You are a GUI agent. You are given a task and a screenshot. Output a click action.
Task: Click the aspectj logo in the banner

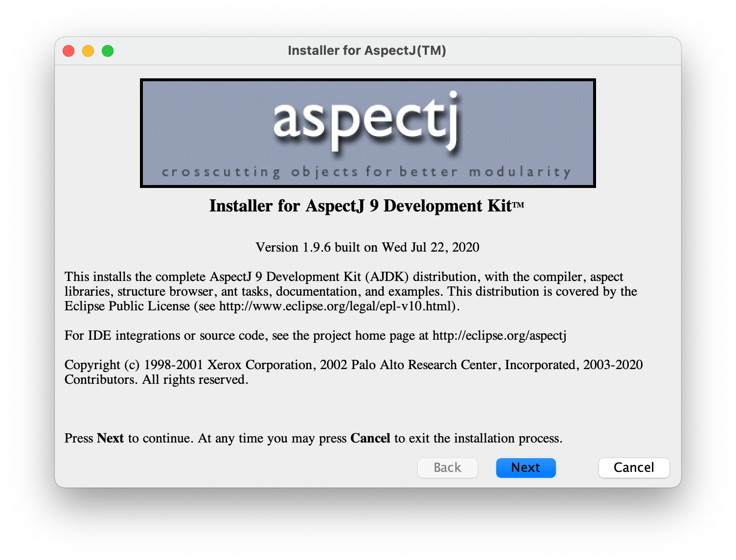coord(367,121)
